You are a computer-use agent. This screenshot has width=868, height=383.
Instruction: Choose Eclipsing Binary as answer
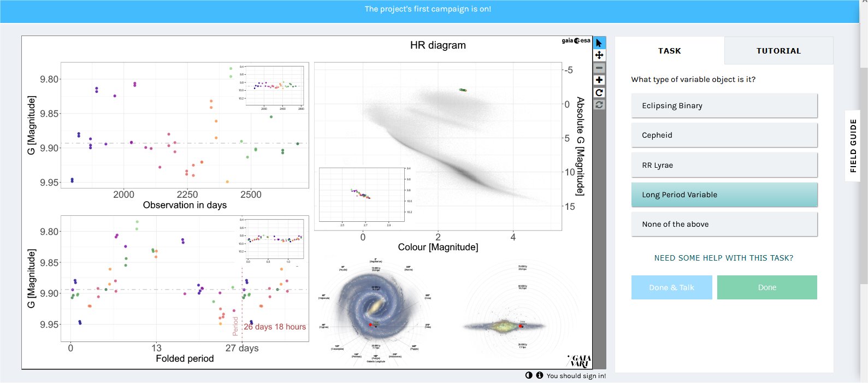tap(724, 105)
